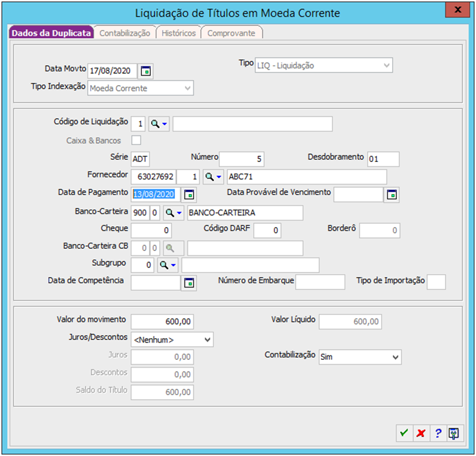Click Fornecedor code field 63027692
Image resolution: width=476 pixels, height=456 pixels.
(154, 177)
